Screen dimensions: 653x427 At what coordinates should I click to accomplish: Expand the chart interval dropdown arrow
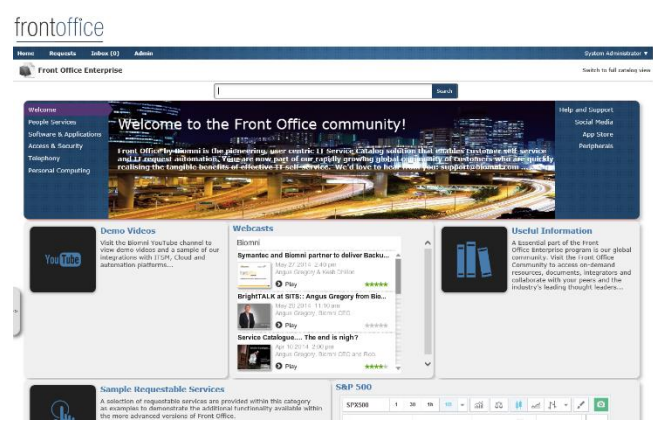(462, 405)
